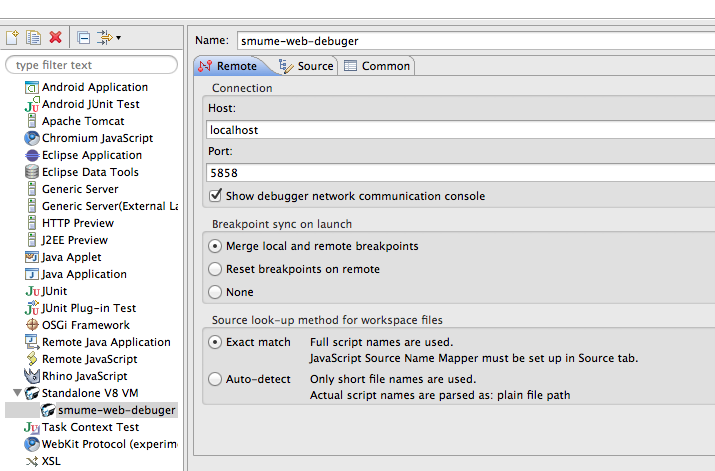The width and height of the screenshot is (715, 471).
Task: Click 'Only short file names are used.' text
Action: pyautogui.click(x=393, y=379)
